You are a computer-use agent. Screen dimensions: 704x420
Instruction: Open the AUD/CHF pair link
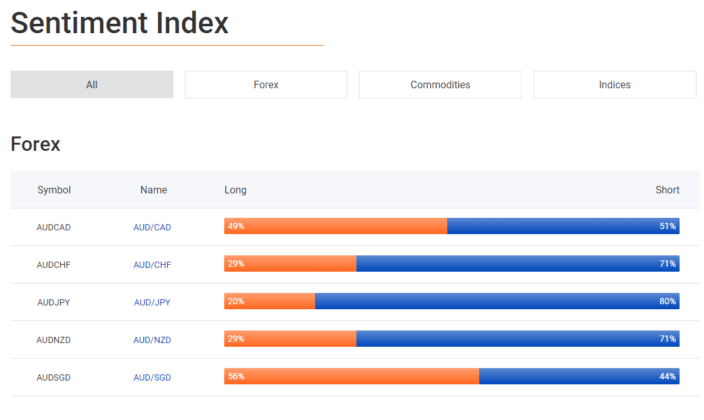tap(152, 265)
